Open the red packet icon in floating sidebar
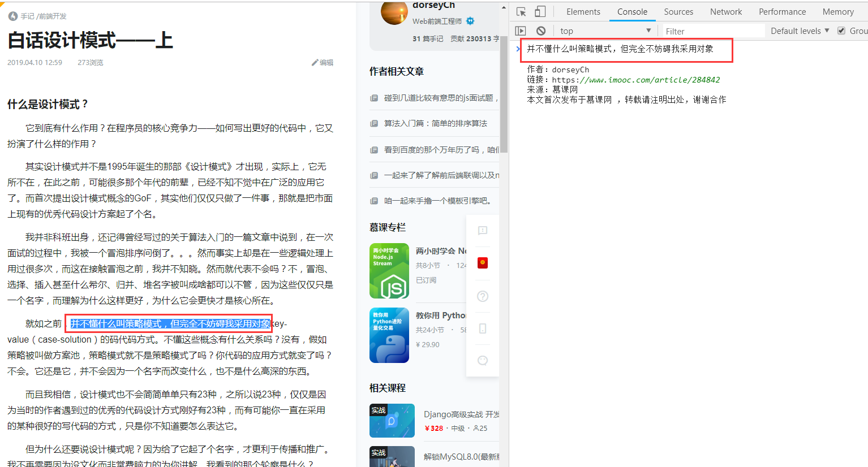868x467 pixels. tap(482, 262)
